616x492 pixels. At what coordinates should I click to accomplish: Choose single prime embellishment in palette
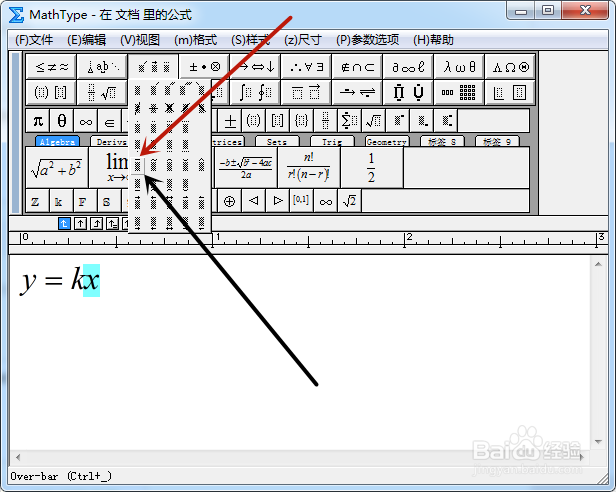[154, 90]
